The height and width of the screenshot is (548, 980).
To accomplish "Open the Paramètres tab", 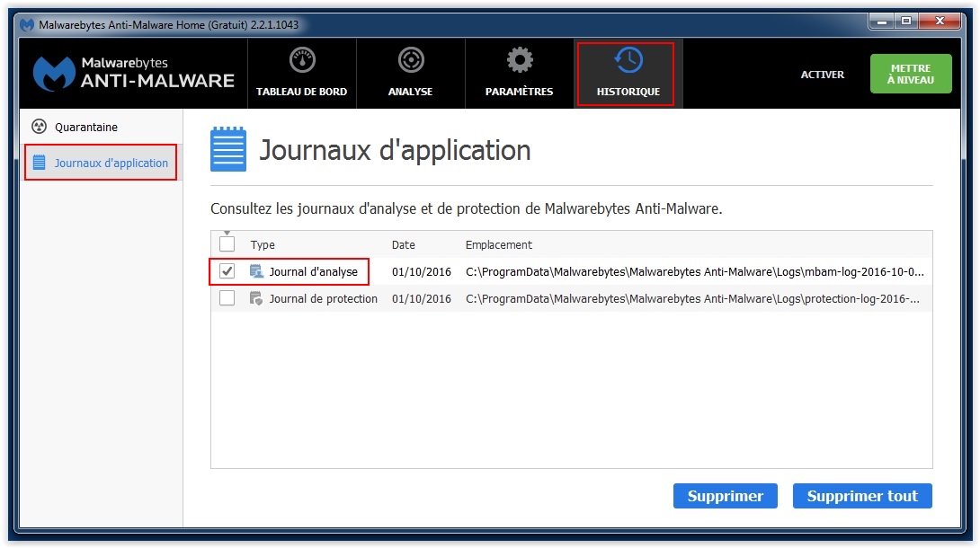I will coord(520,74).
